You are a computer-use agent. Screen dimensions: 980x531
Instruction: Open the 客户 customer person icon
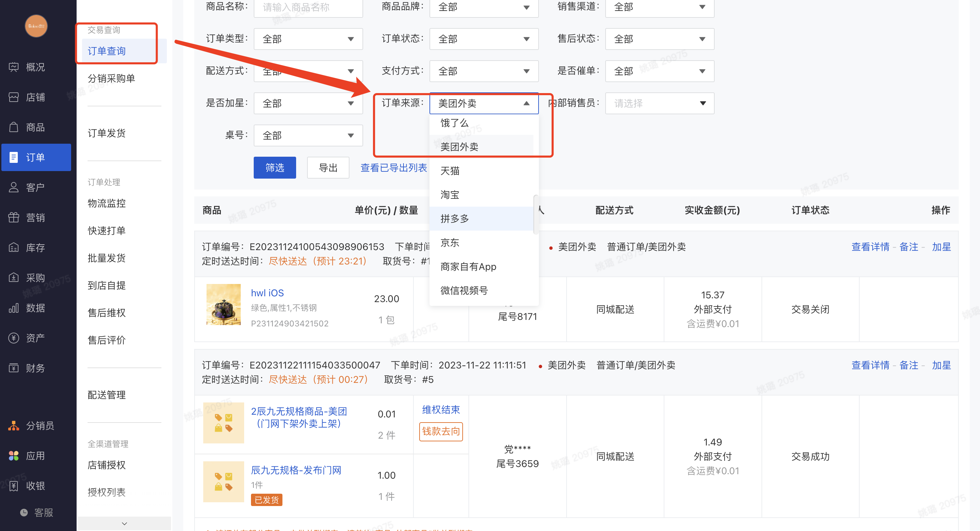pyautogui.click(x=14, y=187)
